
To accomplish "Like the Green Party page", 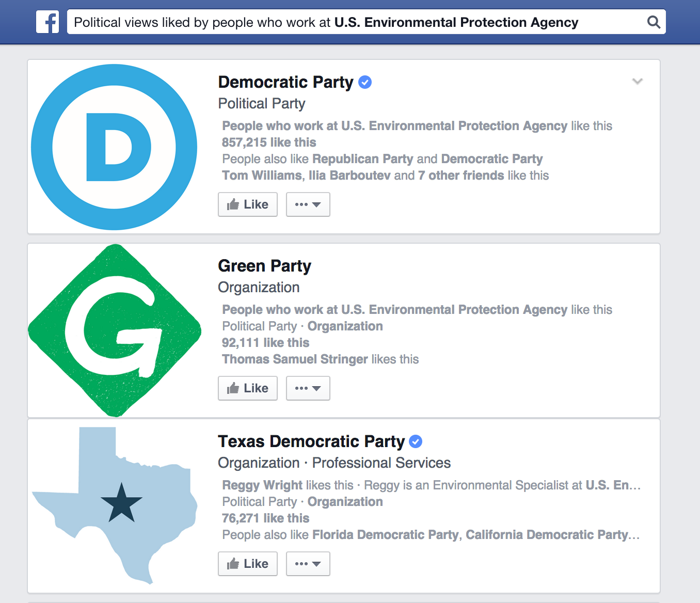I will (x=248, y=388).
